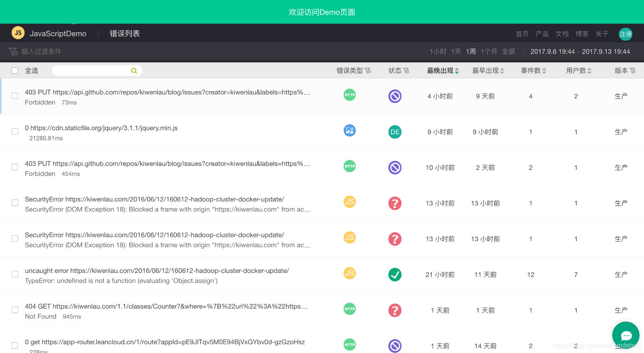Open the floating chat bubble button
This screenshot has height=353, width=644.
point(626,335)
